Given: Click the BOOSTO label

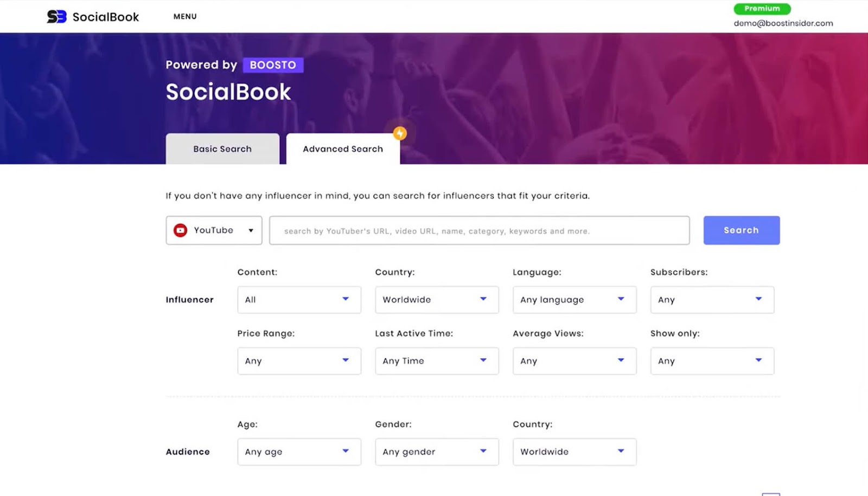Looking at the screenshot, I should pyautogui.click(x=273, y=65).
